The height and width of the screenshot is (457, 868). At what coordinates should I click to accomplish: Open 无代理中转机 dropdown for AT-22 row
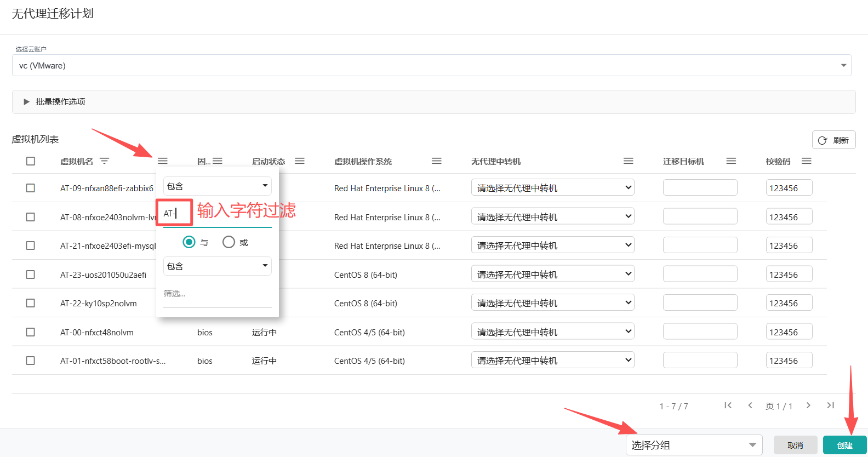pyautogui.click(x=553, y=302)
